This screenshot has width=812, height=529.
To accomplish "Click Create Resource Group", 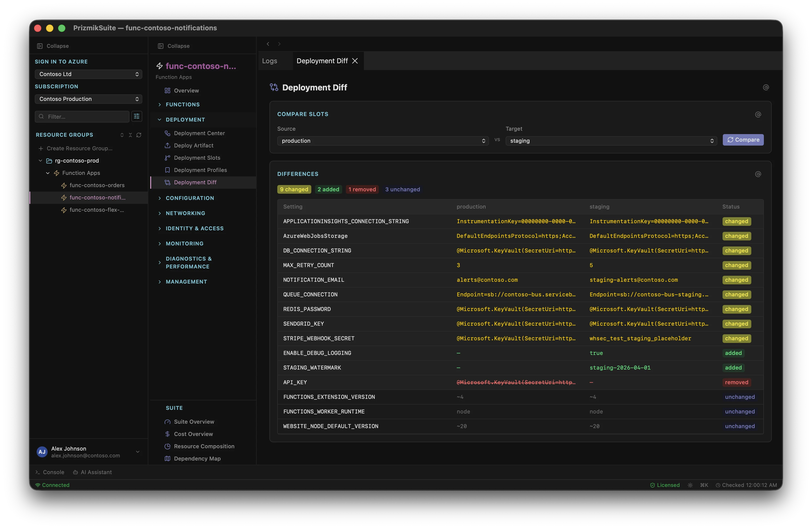I will tap(75, 148).
